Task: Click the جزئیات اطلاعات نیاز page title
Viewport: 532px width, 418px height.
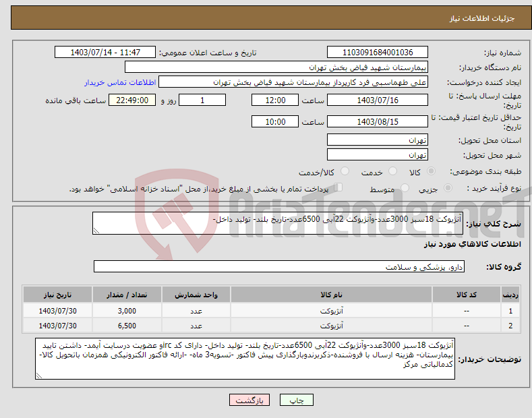Action: pyautogui.click(x=482, y=18)
